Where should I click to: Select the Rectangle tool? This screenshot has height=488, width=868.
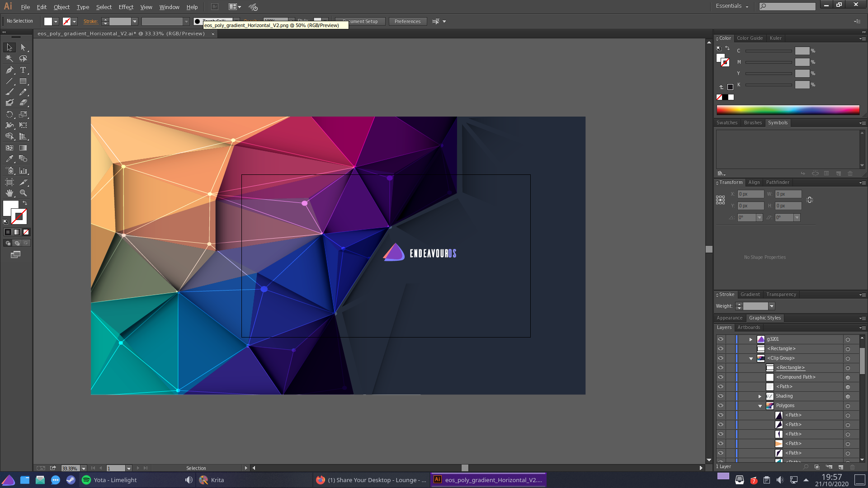point(23,81)
